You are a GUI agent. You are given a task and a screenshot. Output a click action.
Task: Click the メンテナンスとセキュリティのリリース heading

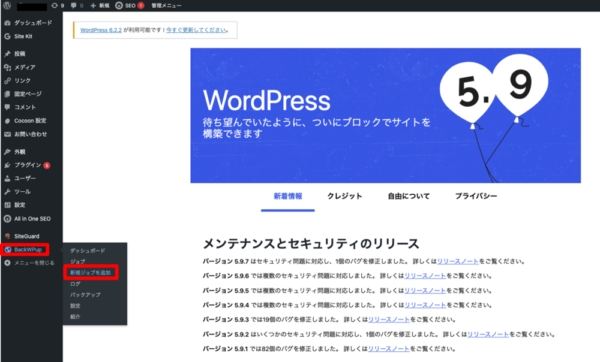(x=311, y=243)
